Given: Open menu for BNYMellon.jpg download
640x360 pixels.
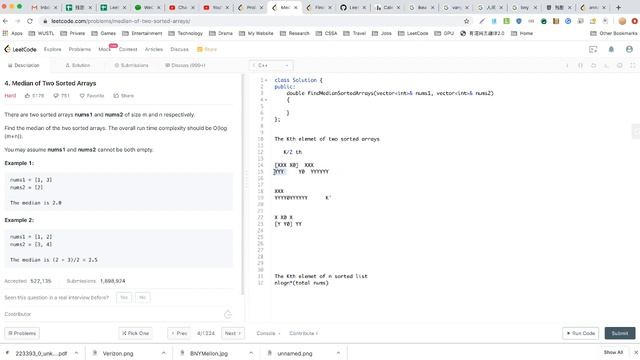Looking at the screenshot, I should pos(251,353).
